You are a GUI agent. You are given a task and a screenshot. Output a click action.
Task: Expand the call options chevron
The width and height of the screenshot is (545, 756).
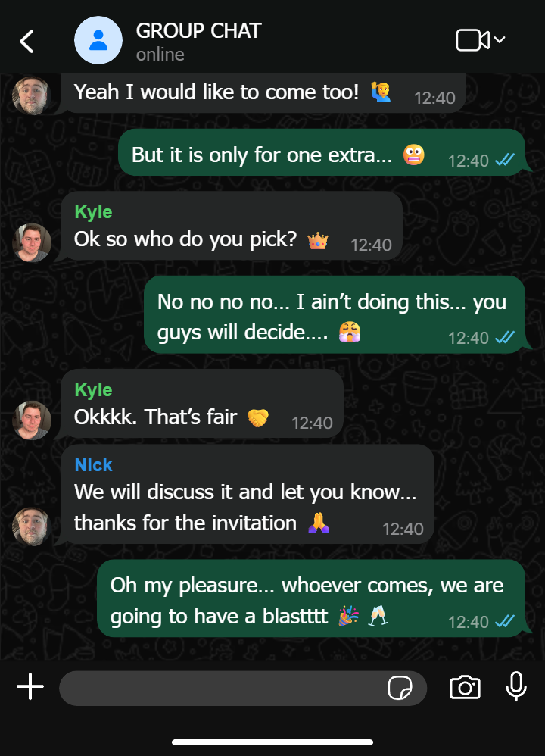tap(500, 39)
